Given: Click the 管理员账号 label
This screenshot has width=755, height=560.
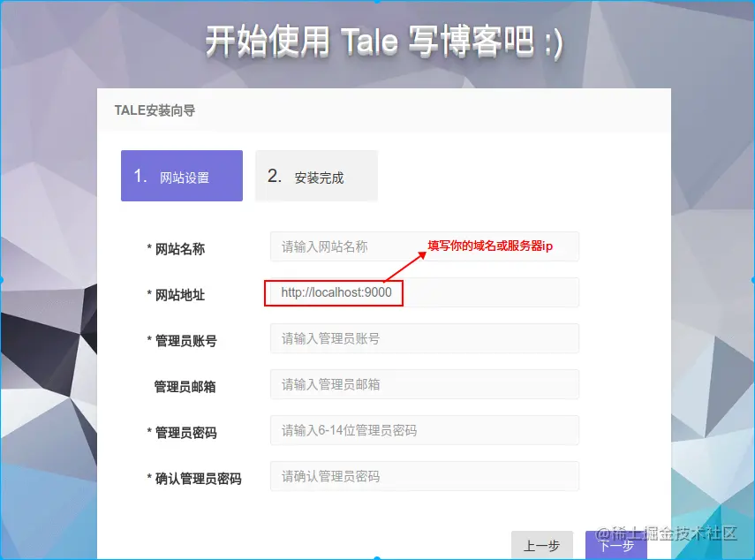Looking at the screenshot, I should [x=185, y=341].
